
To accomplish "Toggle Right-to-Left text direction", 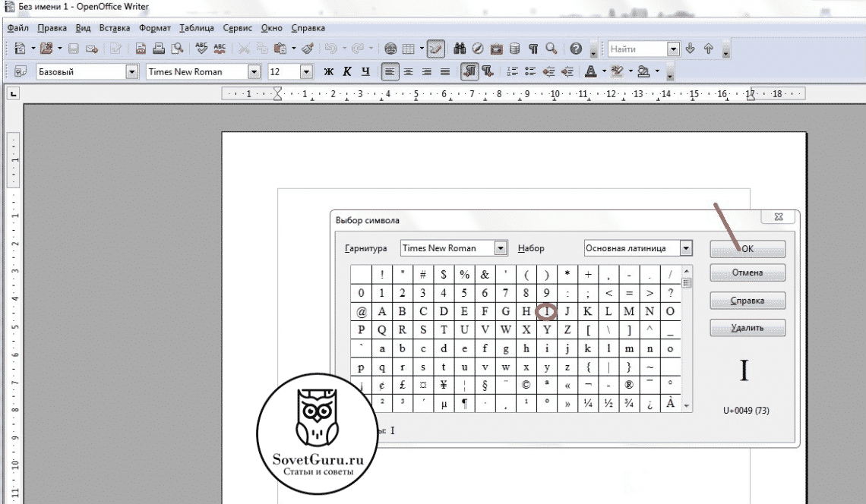I will [x=488, y=72].
